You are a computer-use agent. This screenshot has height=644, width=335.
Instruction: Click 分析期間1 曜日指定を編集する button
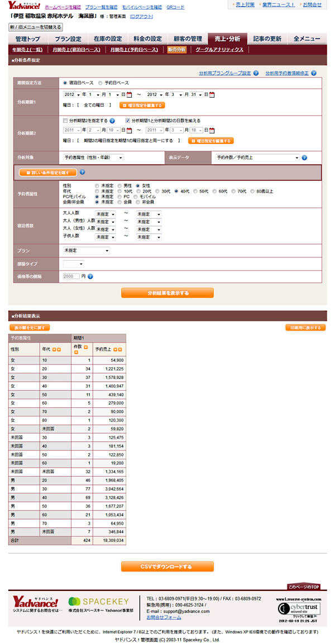142,105
